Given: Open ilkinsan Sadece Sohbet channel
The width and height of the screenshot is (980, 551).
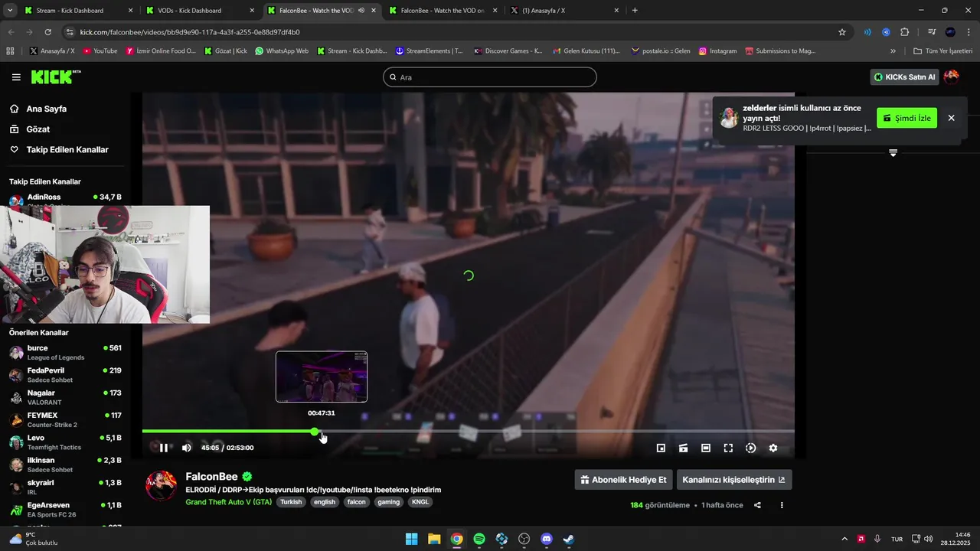Looking at the screenshot, I should coord(64,465).
